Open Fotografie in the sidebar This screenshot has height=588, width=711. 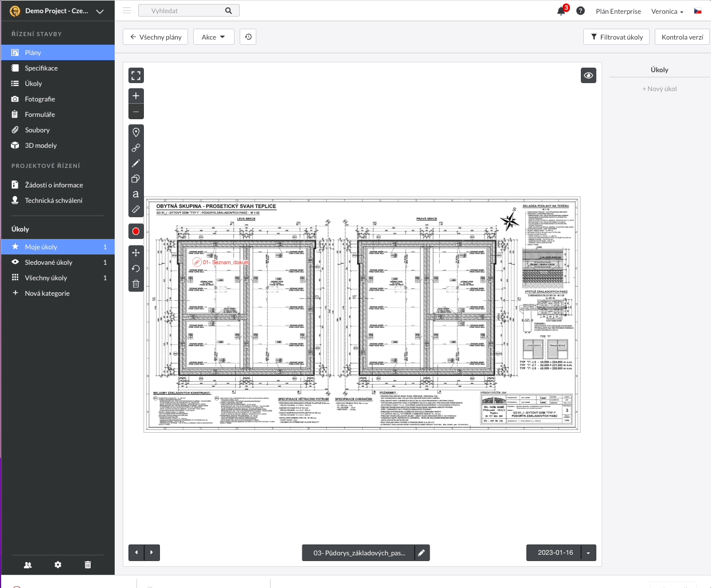point(40,99)
